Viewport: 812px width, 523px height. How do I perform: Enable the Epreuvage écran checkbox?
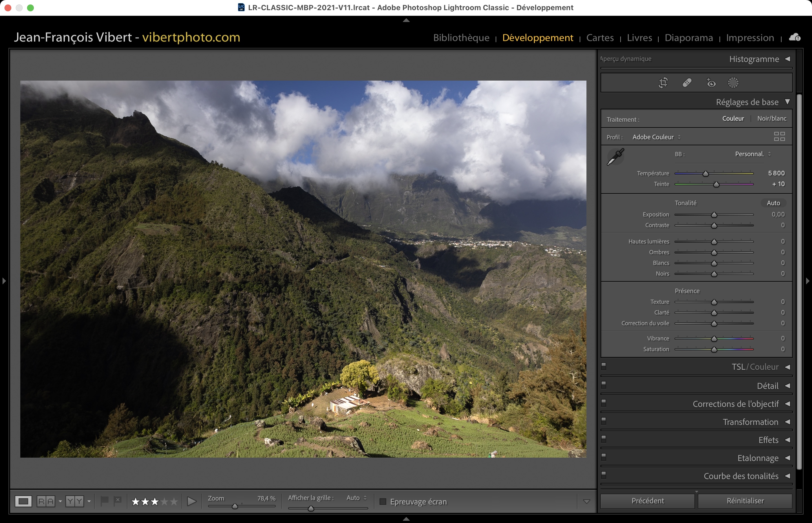(x=383, y=502)
